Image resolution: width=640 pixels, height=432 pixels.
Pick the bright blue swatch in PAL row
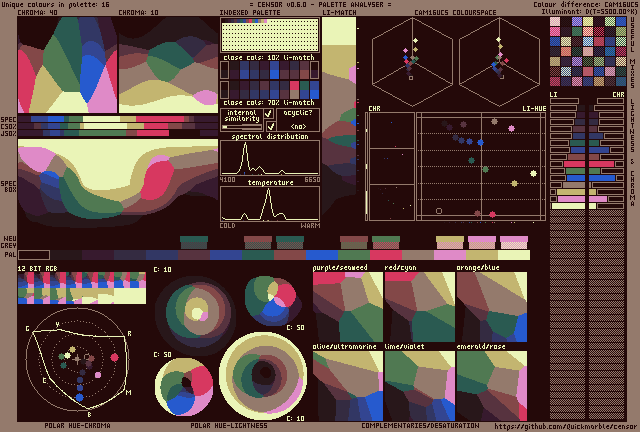pyautogui.click(x=322, y=255)
